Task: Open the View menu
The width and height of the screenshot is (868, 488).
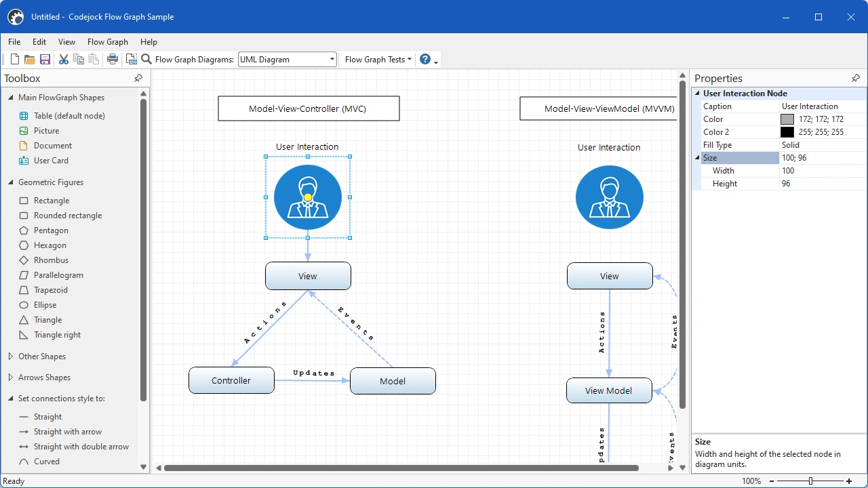Action: click(66, 42)
